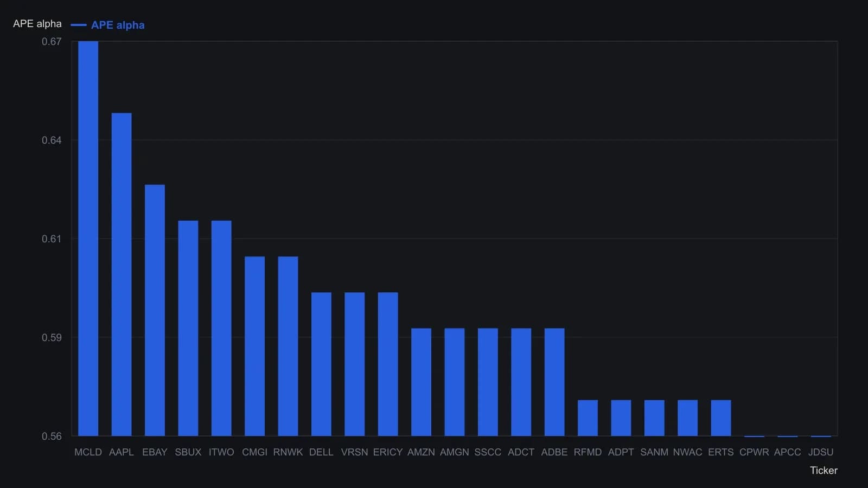Click the ADPT ticker label
The image size is (868, 488).
(x=621, y=452)
